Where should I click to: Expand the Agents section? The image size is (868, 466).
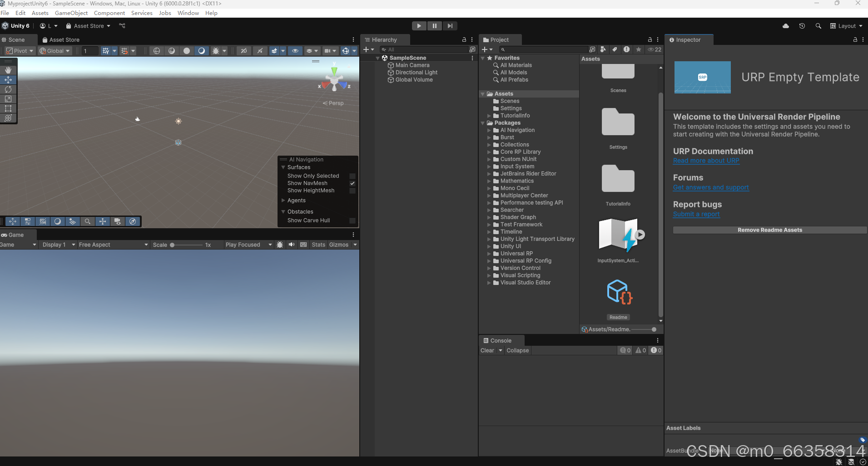(x=283, y=201)
